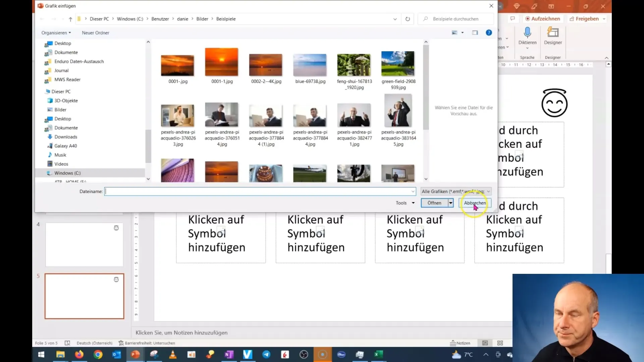The image size is (644, 362).
Task: Click the refresh/reload icon in dialog
Action: (x=408, y=18)
